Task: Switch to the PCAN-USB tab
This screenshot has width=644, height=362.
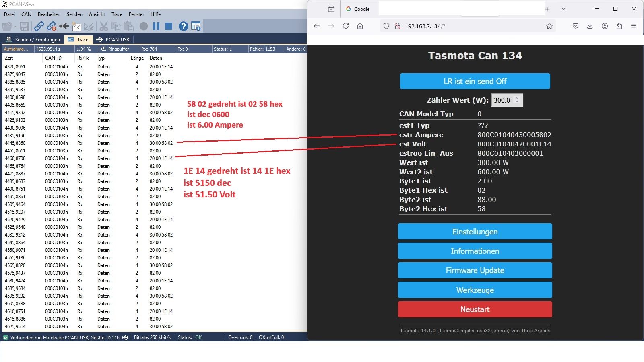Action: (x=113, y=39)
